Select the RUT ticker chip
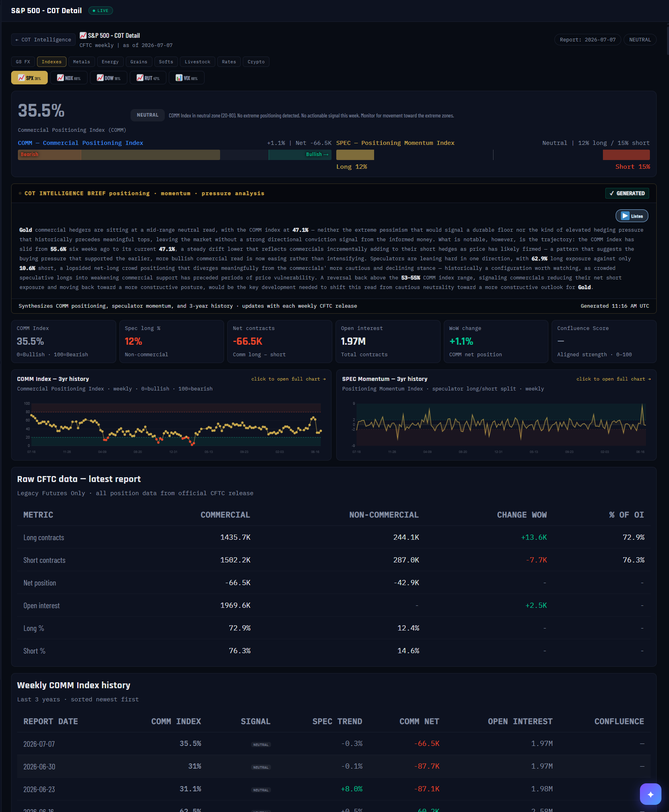This screenshot has width=669, height=812. pyautogui.click(x=148, y=78)
